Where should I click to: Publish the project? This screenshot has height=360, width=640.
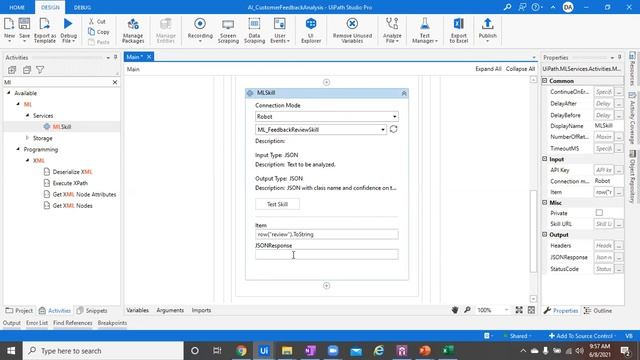click(x=487, y=30)
